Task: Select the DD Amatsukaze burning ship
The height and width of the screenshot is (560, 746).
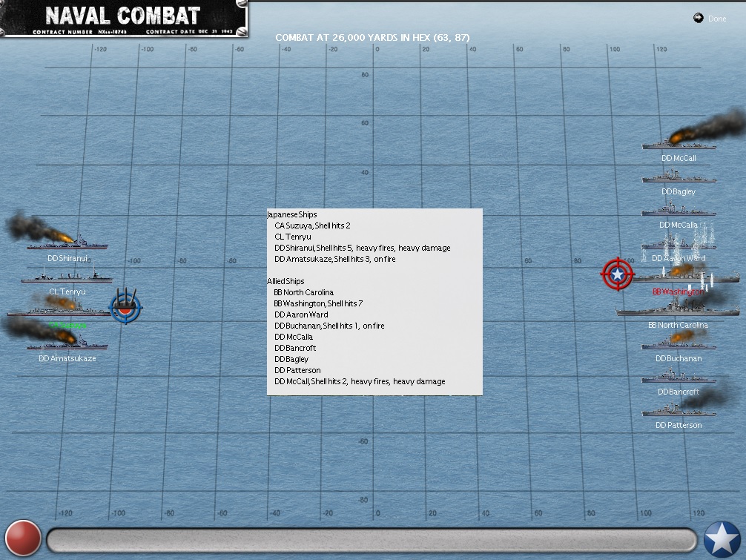Action: coord(67,343)
